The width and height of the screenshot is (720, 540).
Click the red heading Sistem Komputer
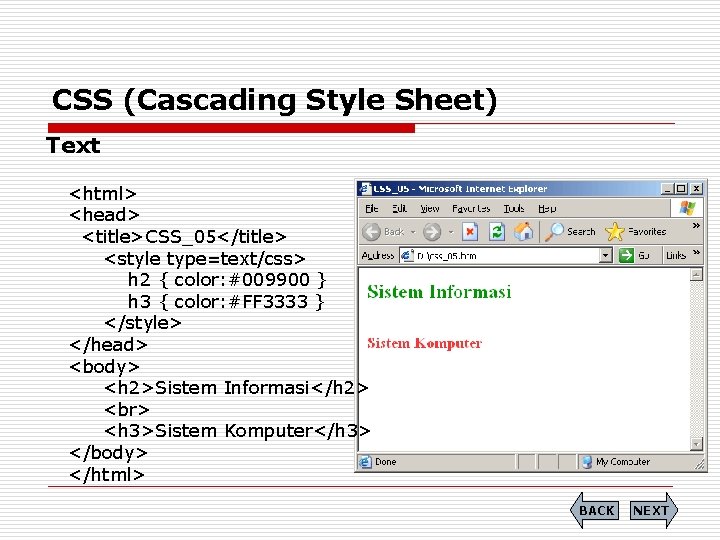[424, 343]
